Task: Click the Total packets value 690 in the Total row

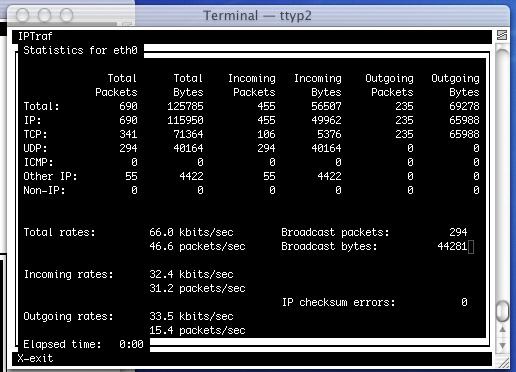Action: point(128,106)
